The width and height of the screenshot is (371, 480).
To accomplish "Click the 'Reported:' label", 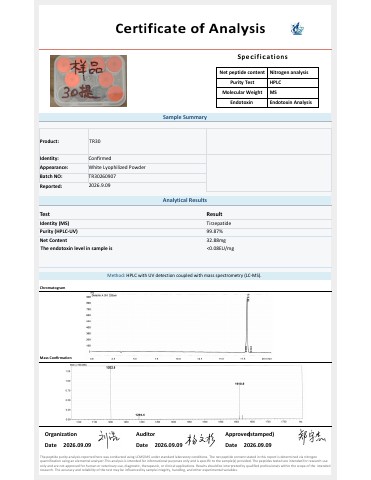I will click(x=51, y=186).
